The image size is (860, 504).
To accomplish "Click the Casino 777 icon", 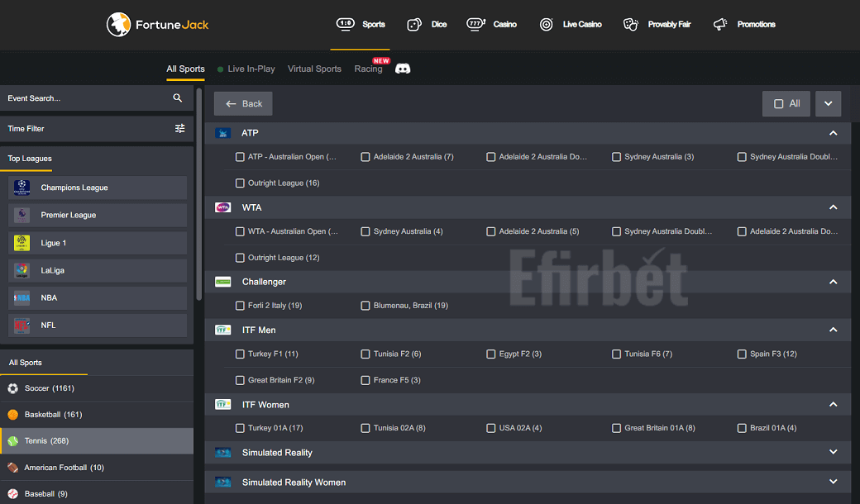I will coord(476,24).
